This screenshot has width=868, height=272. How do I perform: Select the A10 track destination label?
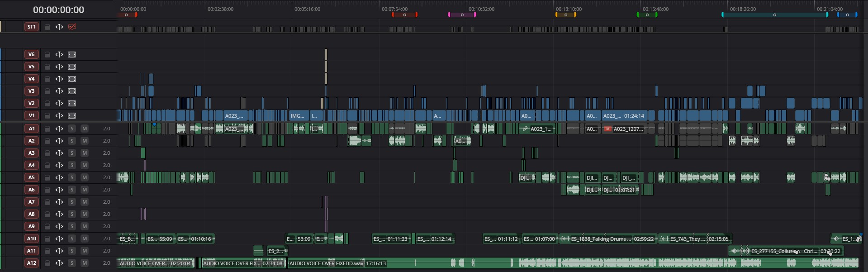point(31,239)
